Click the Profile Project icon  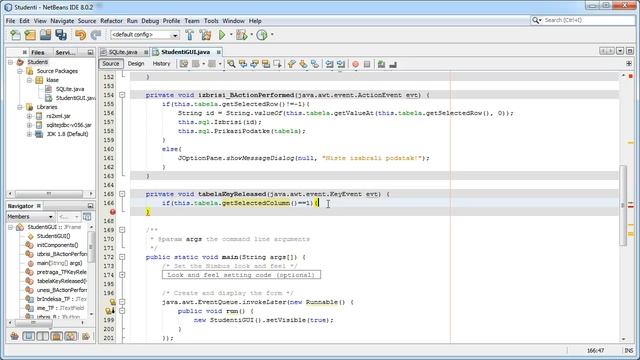click(x=262, y=35)
